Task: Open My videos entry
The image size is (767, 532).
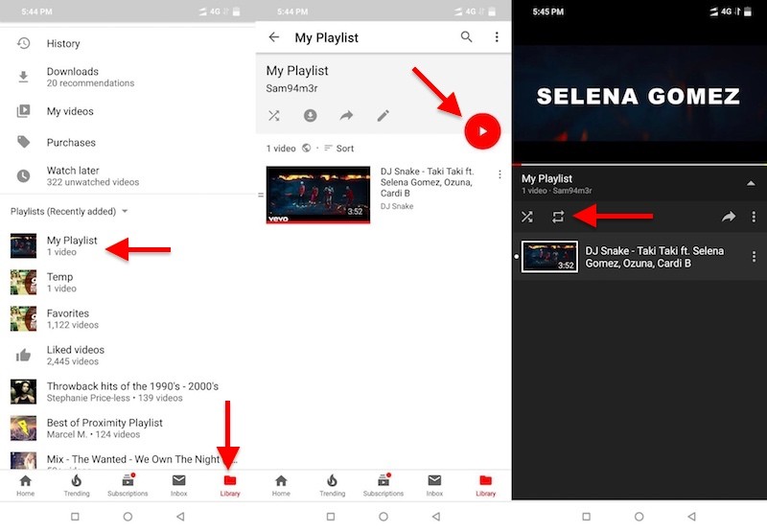Action: (128, 111)
